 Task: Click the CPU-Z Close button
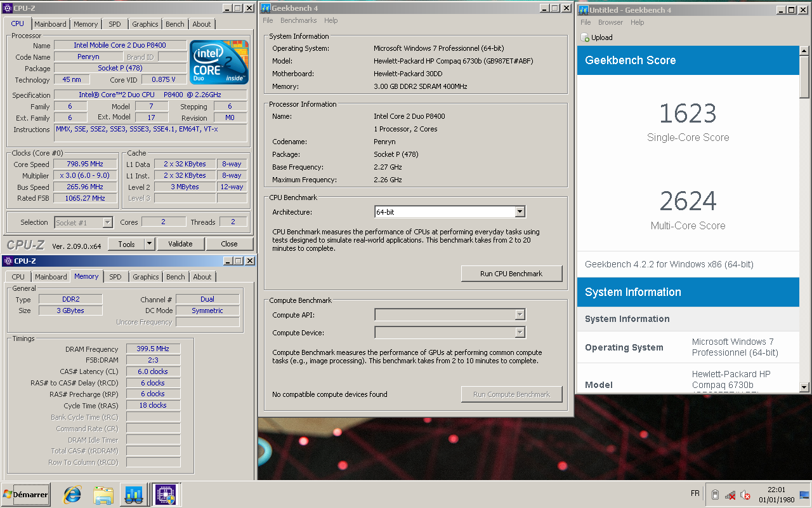coord(229,244)
